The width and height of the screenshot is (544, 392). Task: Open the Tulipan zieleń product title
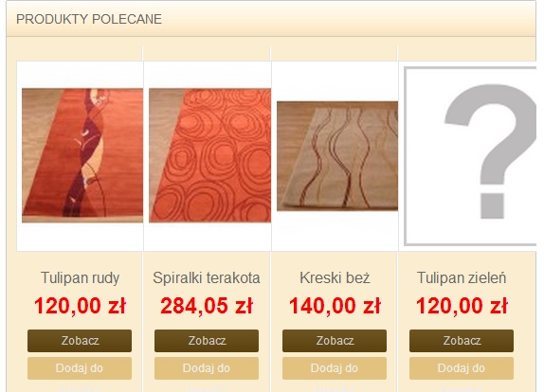click(x=462, y=278)
